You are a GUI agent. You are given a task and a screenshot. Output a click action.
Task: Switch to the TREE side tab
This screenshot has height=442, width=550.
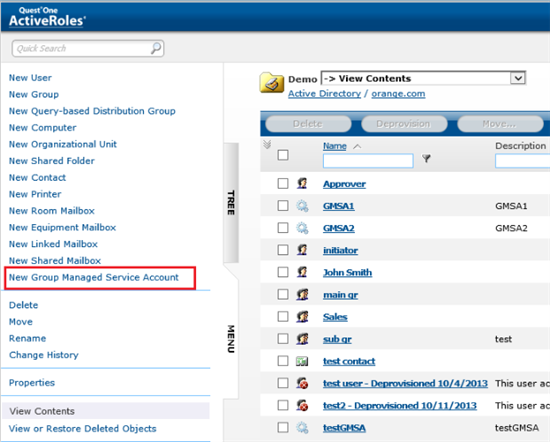[231, 203]
